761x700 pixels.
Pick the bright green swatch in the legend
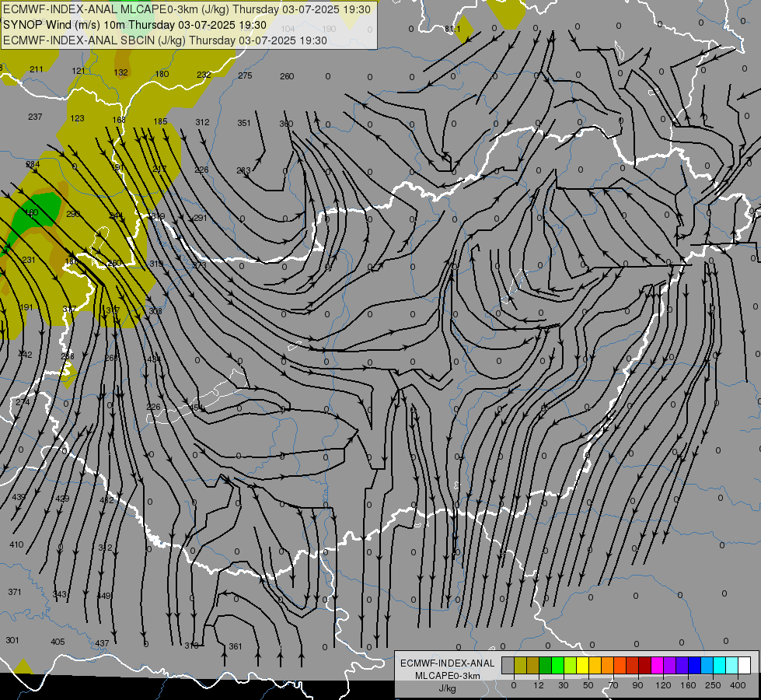click(557, 666)
